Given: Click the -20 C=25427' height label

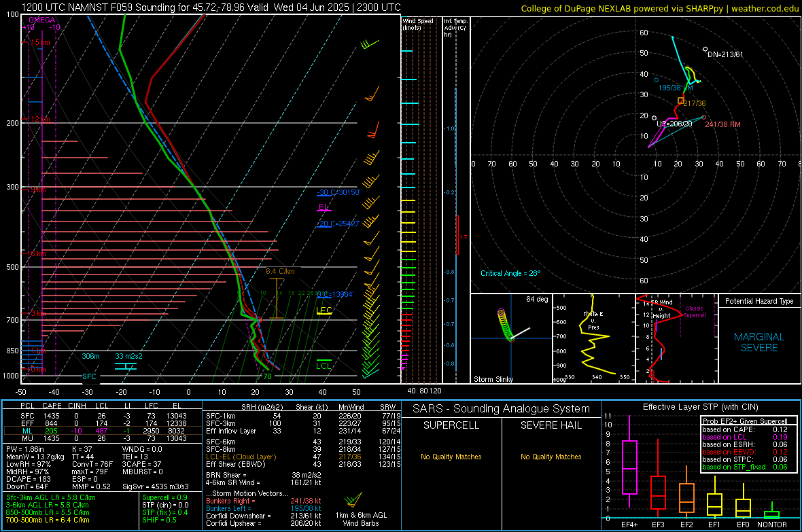Looking at the screenshot, I should coord(338,224).
